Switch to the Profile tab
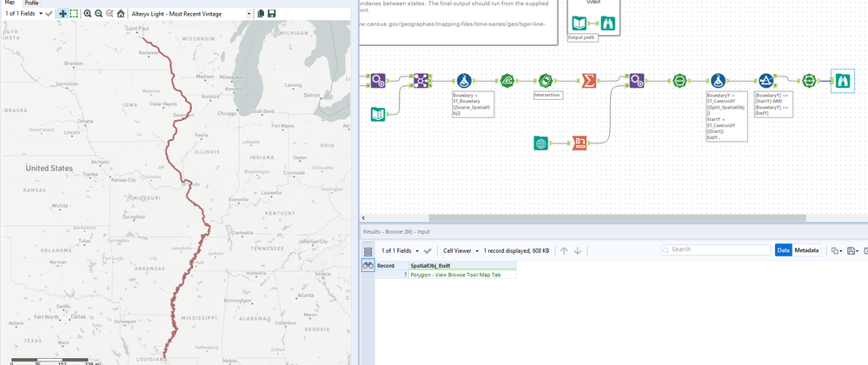Image resolution: width=868 pixels, height=365 pixels. (31, 3)
